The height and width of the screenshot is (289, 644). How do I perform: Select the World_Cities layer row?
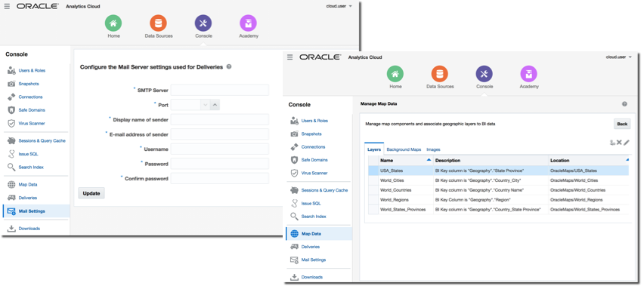[499, 180]
